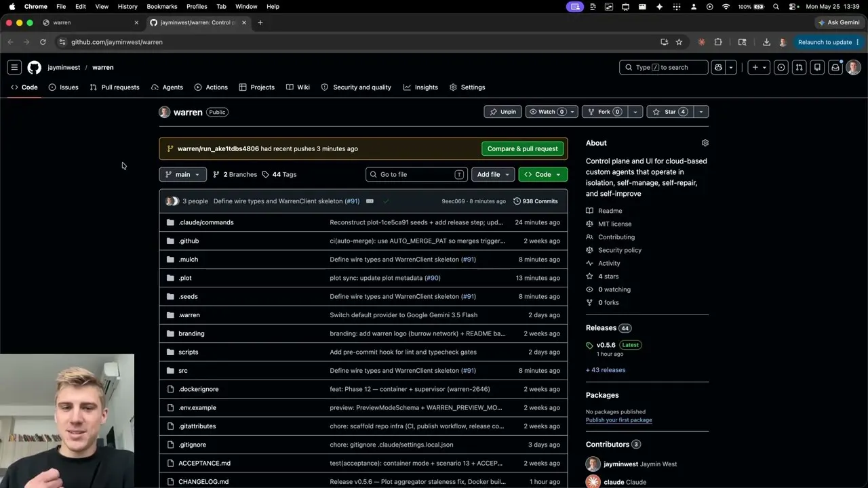Open the issues icon in GitHub header
Image resolution: width=868 pixels, height=488 pixels.
[x=781, y=67]
